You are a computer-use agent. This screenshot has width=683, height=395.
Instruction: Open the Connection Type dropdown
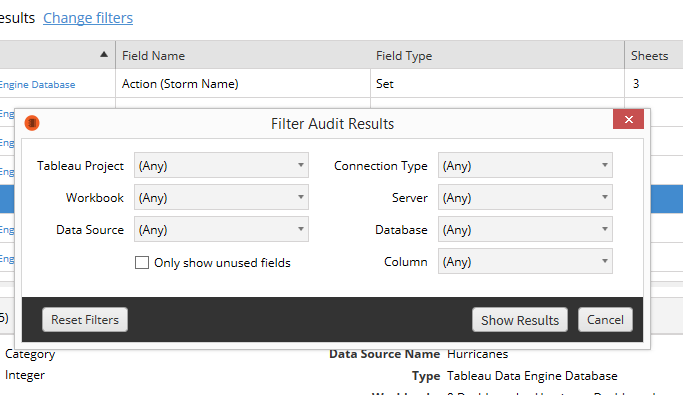[x=525, y=165]
